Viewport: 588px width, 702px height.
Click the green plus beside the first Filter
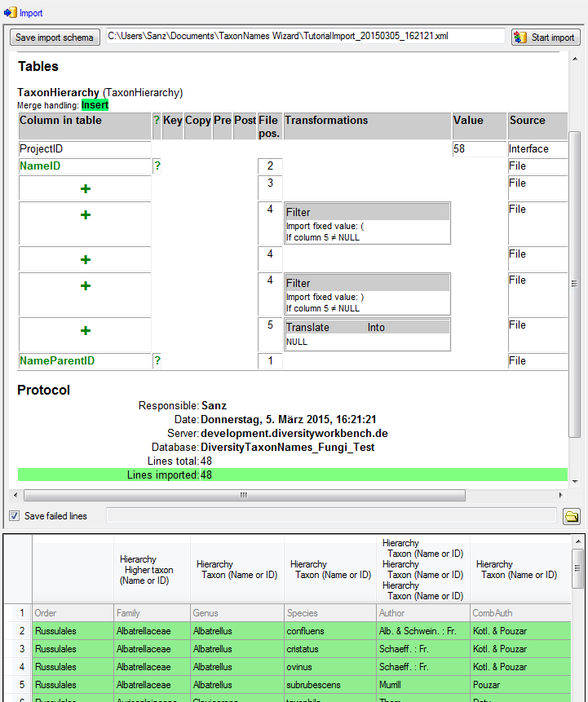click(86, 215)
